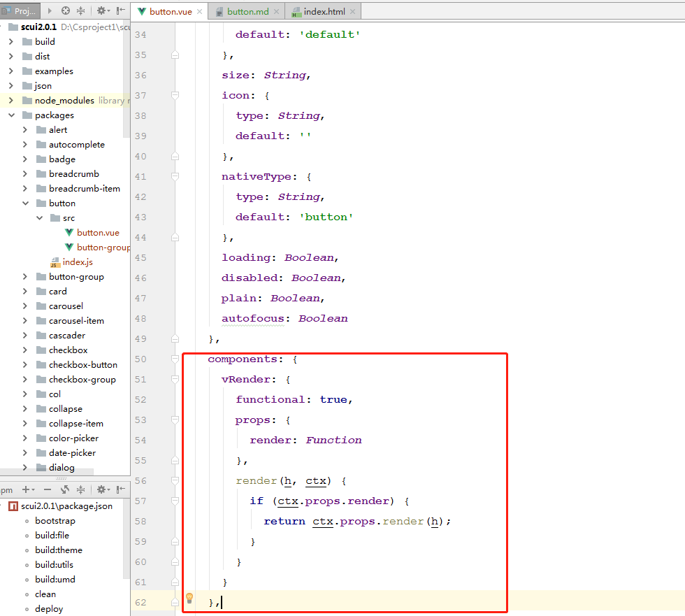This screenshot has height=616, width=685.
Task: Remove npm entry with the minus icon
Action: tap(48, 489)
